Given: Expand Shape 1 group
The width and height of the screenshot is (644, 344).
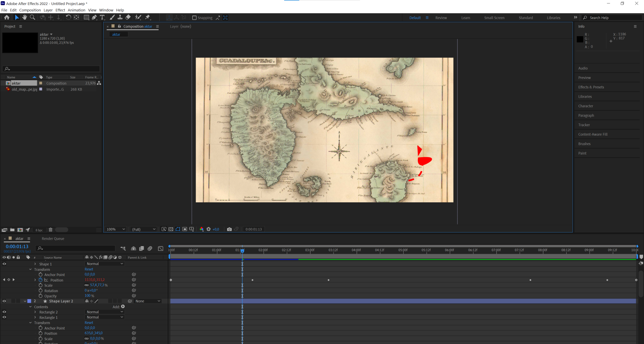Looking at the screenshot, I should pos(35,264).
